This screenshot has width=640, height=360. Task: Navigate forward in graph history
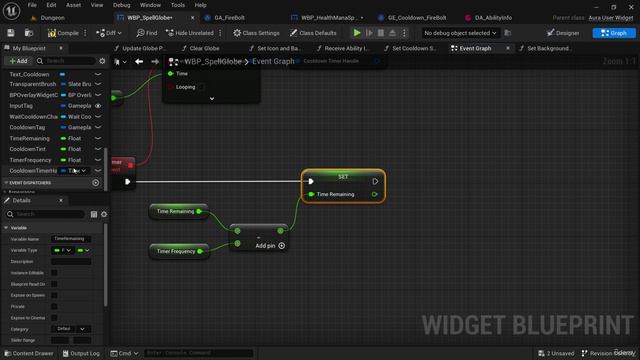click(x=155, y=62)
